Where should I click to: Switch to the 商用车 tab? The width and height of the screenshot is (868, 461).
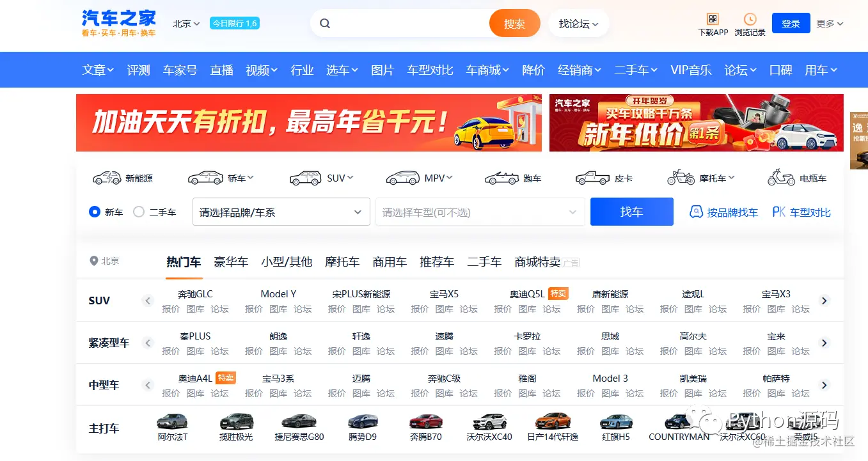click(x=390, y=262)
